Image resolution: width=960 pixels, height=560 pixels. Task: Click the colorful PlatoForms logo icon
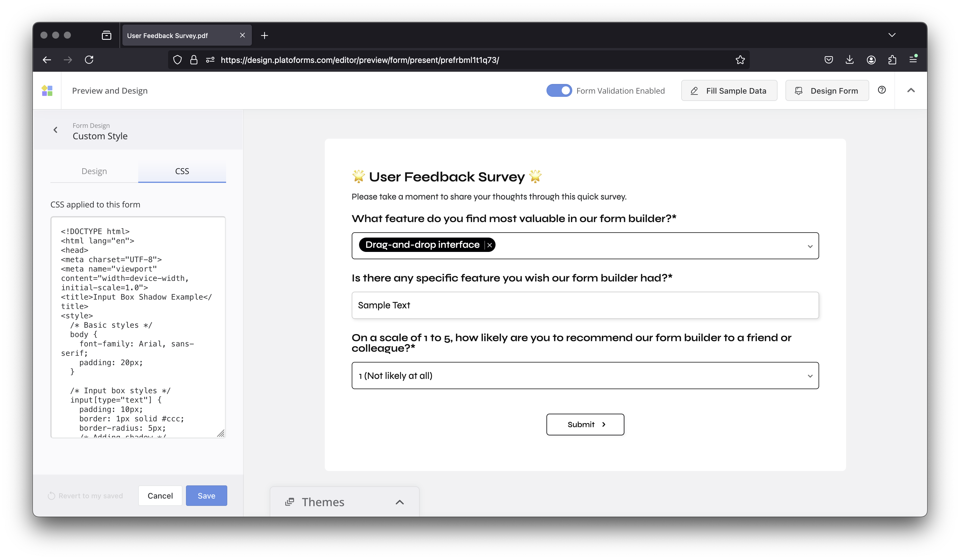(47, 90)
